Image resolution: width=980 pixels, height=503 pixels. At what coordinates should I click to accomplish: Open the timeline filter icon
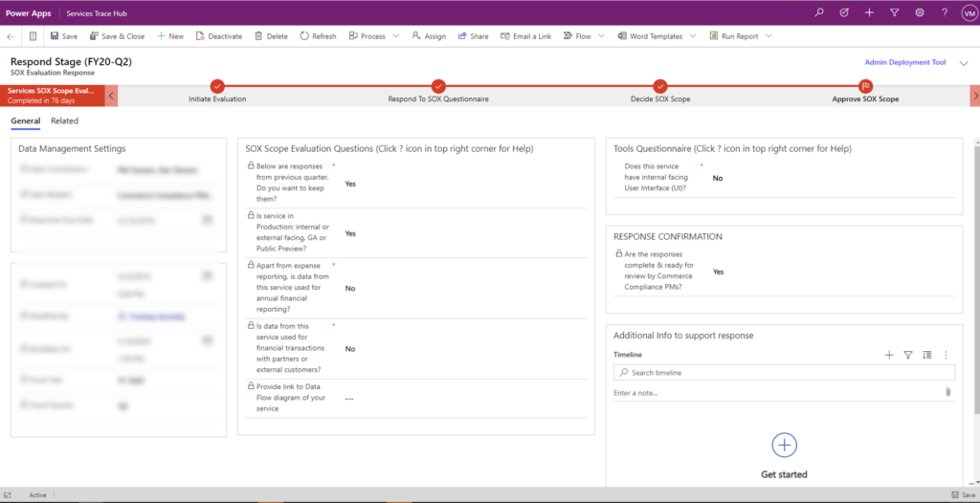(908, 355)
